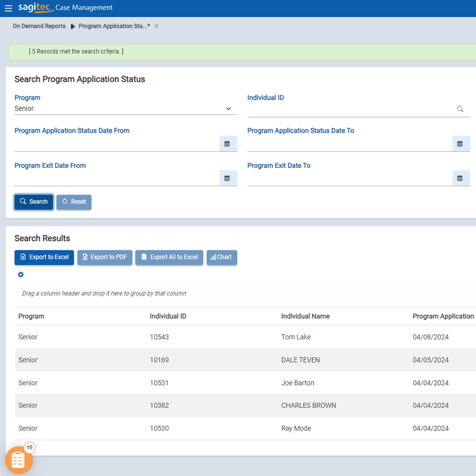Click the Individual ID lookup magnifier icon

point(460,109)
